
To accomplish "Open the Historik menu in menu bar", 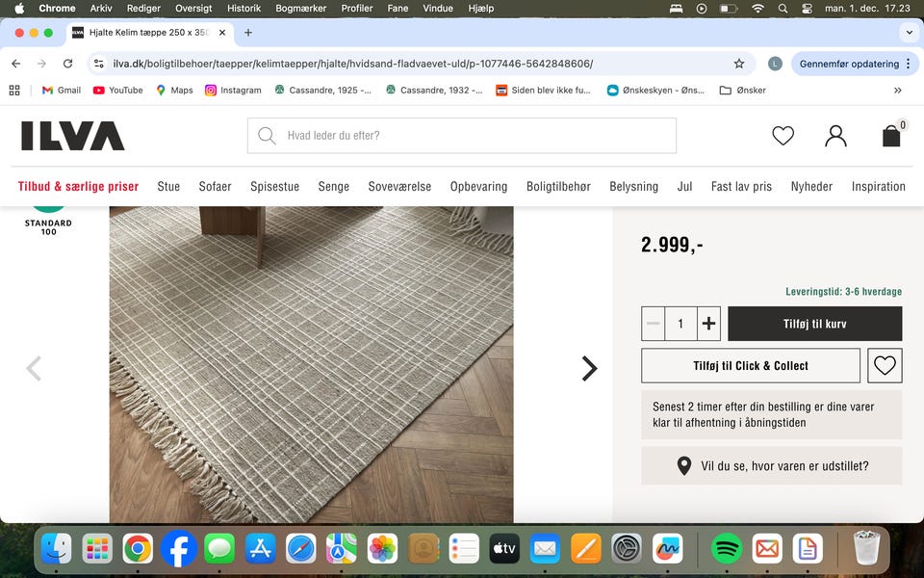I will (x=244, y=9).
